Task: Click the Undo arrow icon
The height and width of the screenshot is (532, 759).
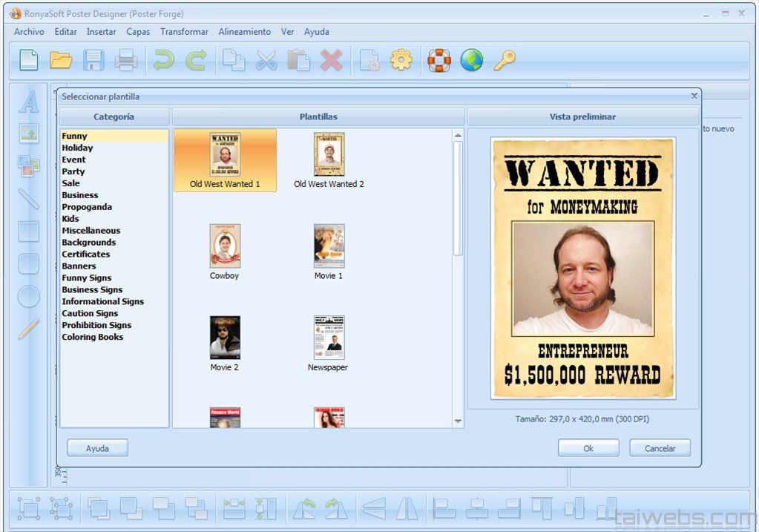Action: coord(163,60)
